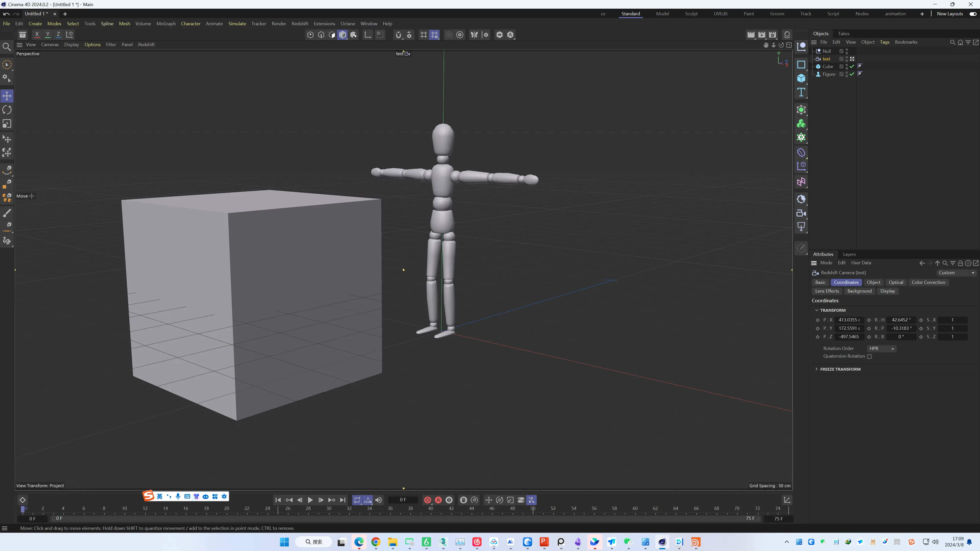Open the Attributes panel hamburger menu
980x551 pixels.
[x=814, y=263]
